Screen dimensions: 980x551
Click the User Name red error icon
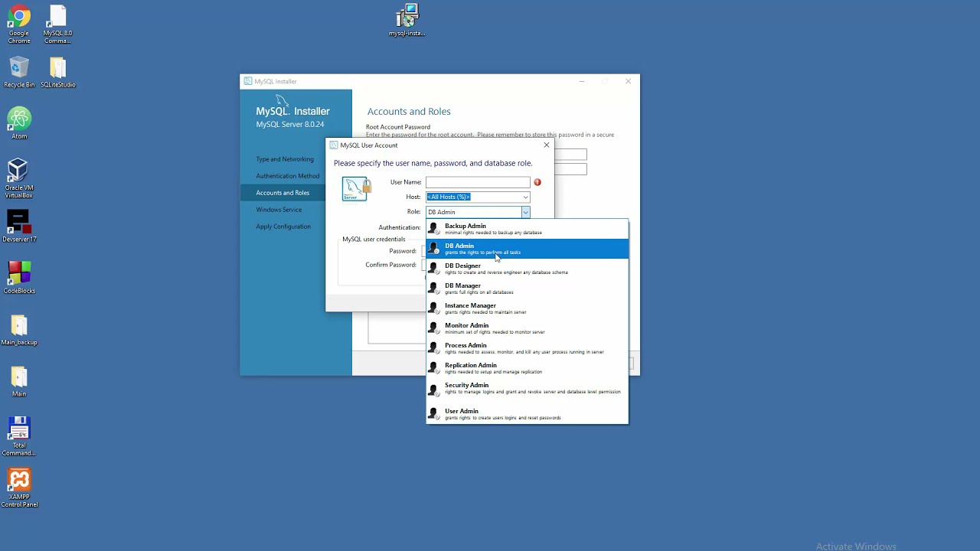pos(537,182)
